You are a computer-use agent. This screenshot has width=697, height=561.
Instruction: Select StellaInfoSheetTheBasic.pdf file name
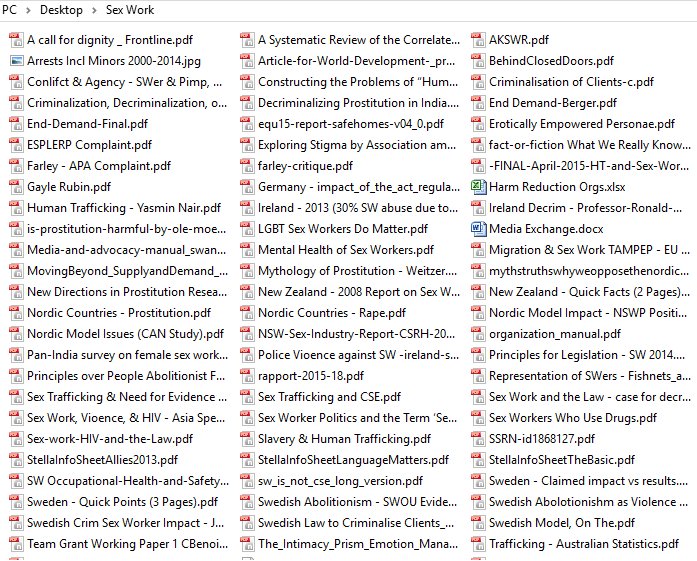coord(562,460)
